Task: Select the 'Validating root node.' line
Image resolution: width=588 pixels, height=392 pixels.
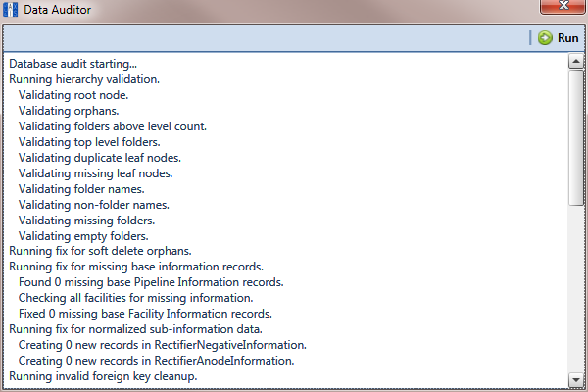Action: point(73,95)
